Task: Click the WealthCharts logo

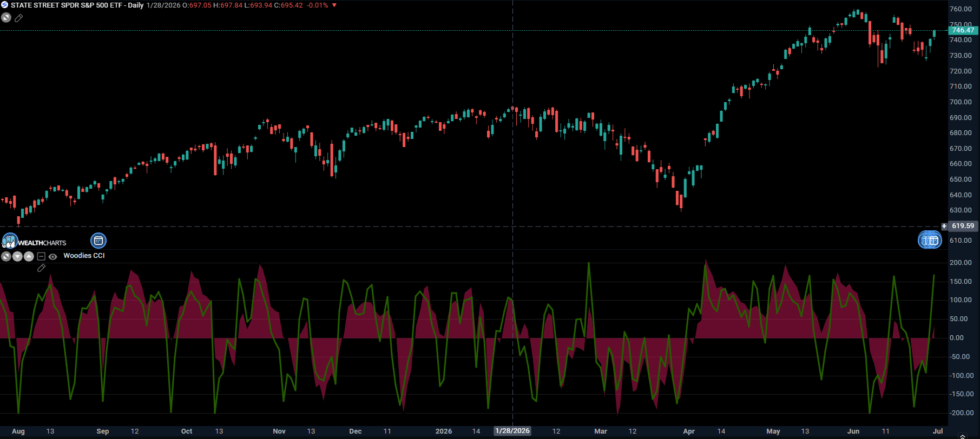Action: (34, 241)
